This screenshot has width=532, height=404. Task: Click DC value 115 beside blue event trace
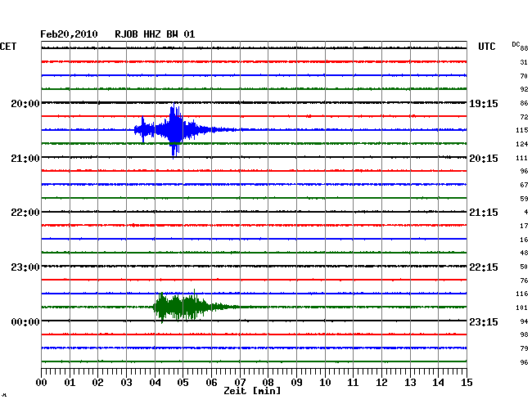click(x=522, y=130)
